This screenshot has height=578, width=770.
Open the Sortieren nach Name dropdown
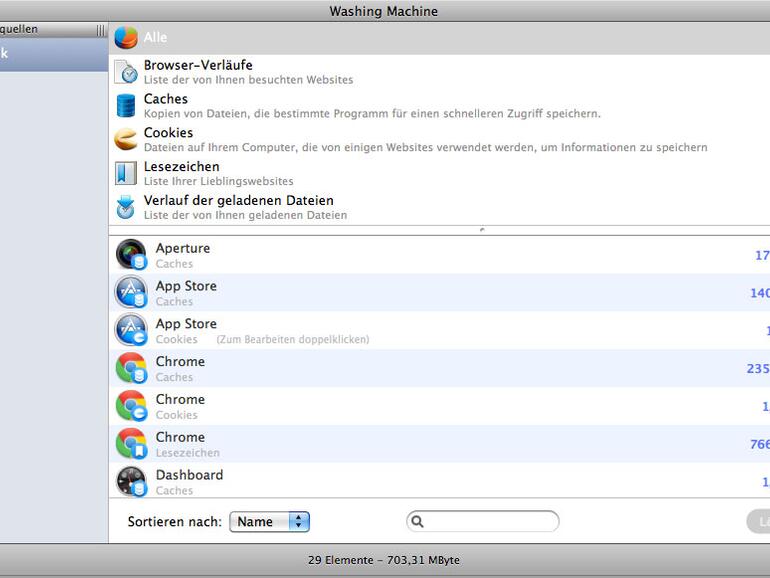point(270,522)
